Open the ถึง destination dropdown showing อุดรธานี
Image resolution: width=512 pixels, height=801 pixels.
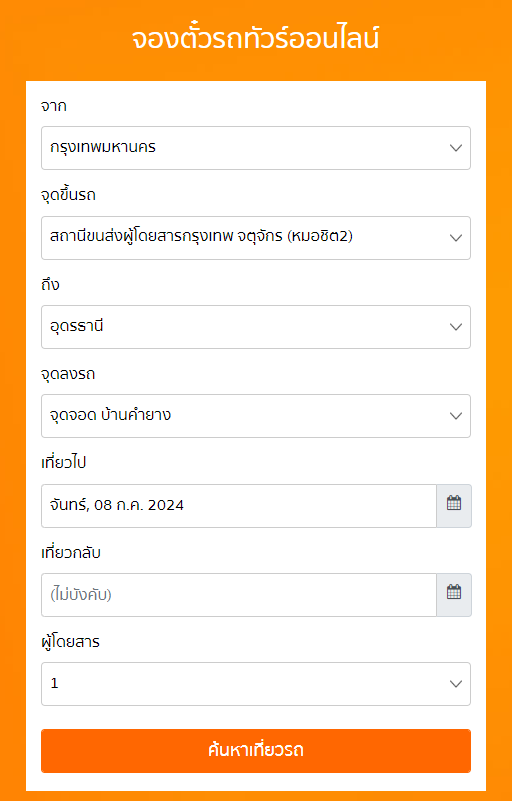pyautogui.click(x=255, y=327)
